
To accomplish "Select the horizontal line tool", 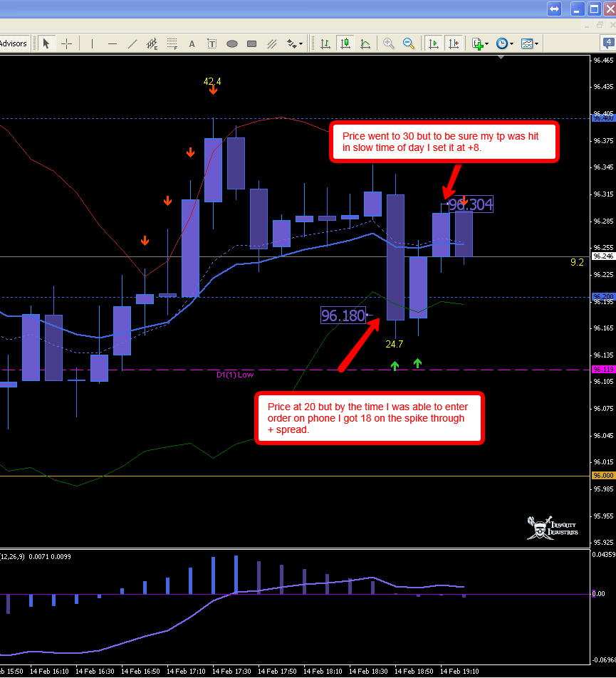I will (x=113, y=43).
